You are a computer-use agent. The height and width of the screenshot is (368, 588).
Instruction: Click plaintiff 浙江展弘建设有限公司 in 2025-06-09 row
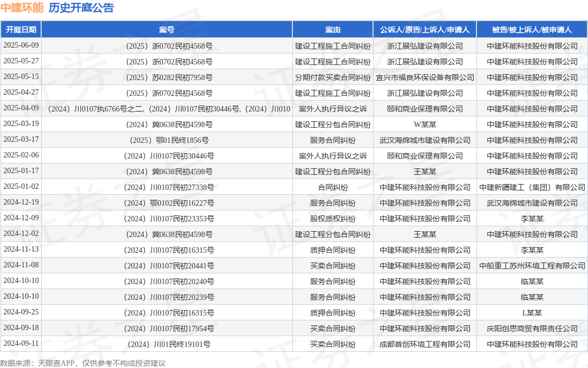click(x=425, y=46)
